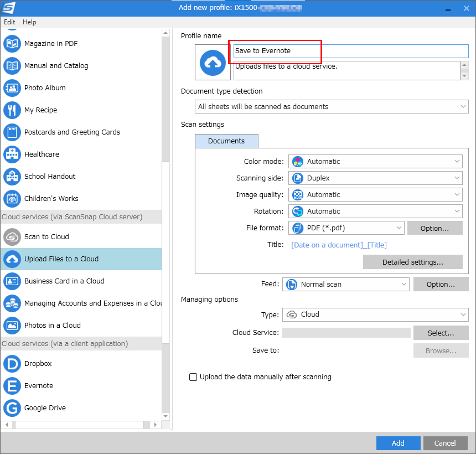
Task: Choose Postcards and Greeting Cards icon
Action: pos(12,132)
